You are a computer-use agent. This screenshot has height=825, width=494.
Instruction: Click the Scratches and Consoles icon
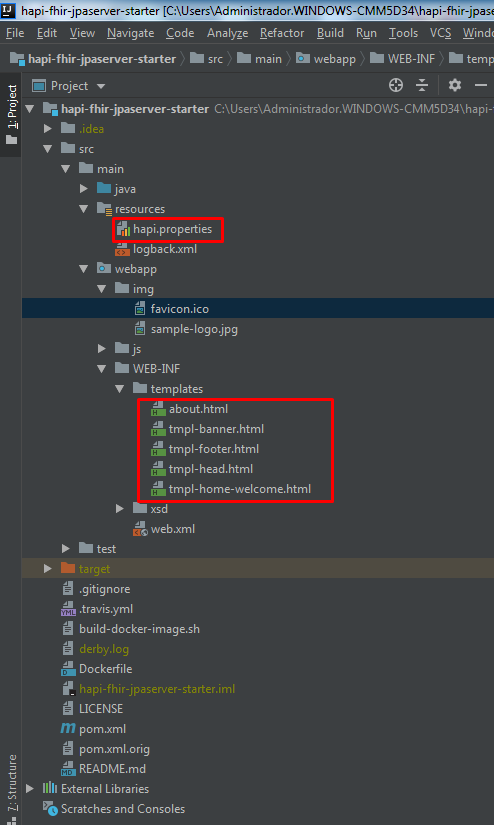(50, 809)
